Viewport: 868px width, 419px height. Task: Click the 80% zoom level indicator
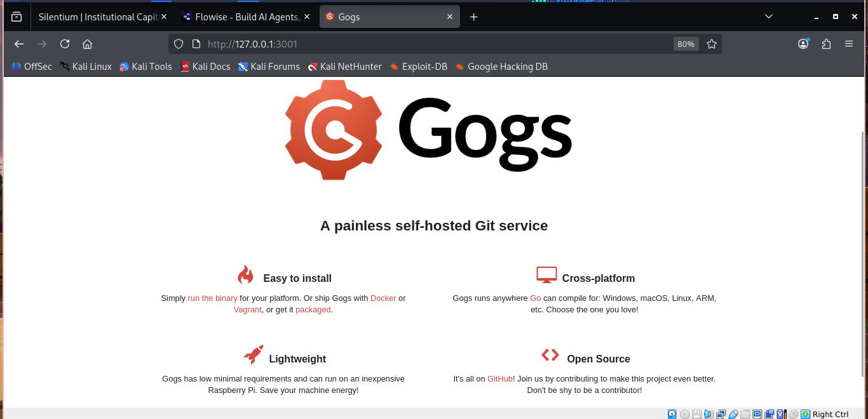tap(686, 44)
